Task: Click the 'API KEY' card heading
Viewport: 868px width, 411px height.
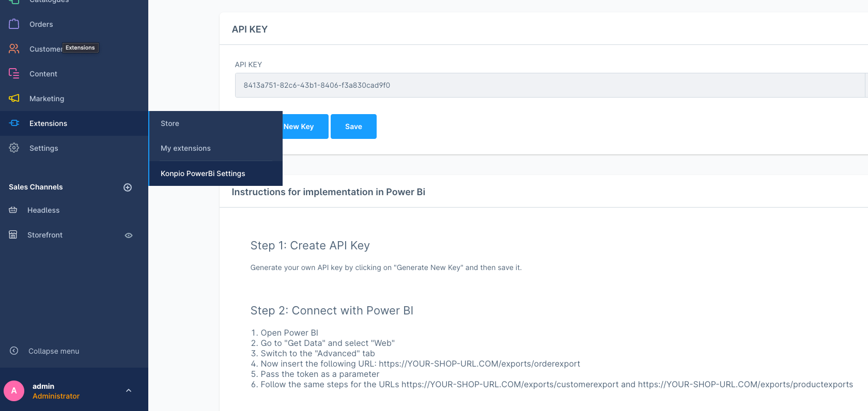Action: tap(250, 29)
